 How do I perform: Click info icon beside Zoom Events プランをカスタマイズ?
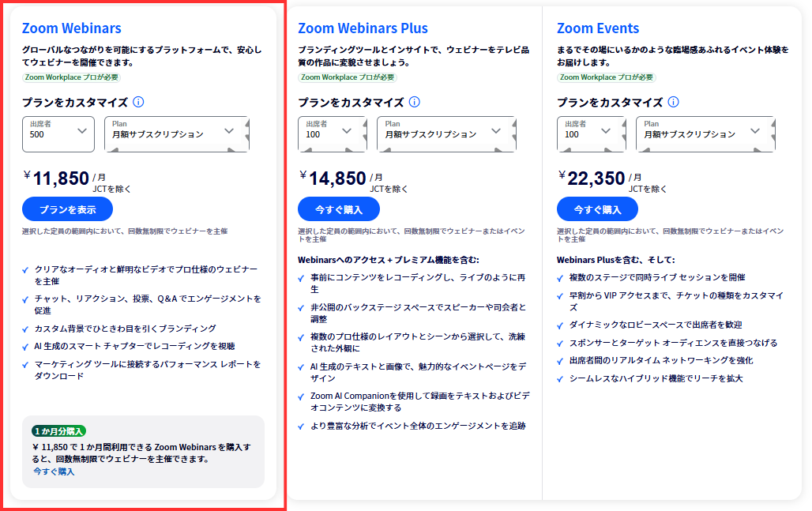673,102
